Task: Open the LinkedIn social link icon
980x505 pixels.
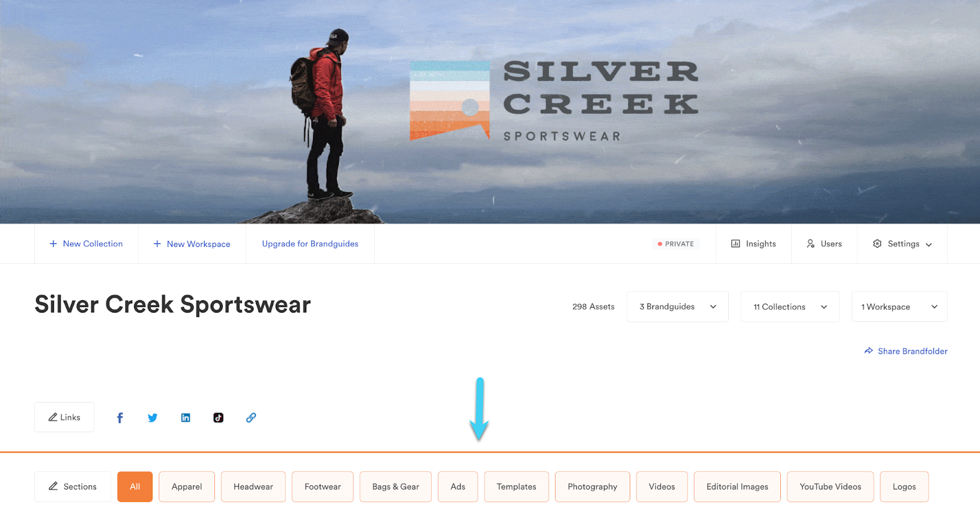Action: (x=186, y=418)
